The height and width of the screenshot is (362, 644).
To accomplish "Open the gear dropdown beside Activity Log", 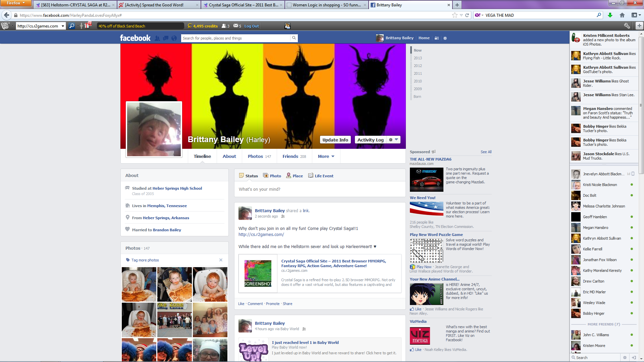I will point(393,140).
